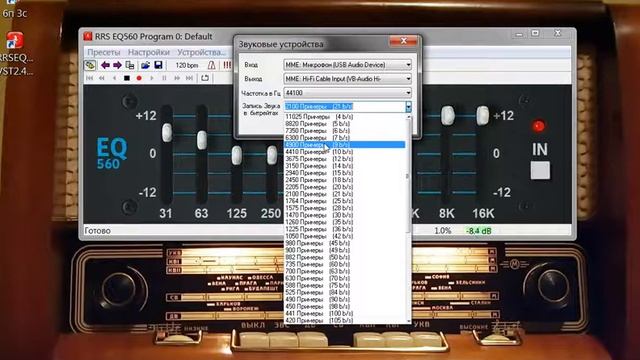Open the Выход output device dropdown

point(347,79)
